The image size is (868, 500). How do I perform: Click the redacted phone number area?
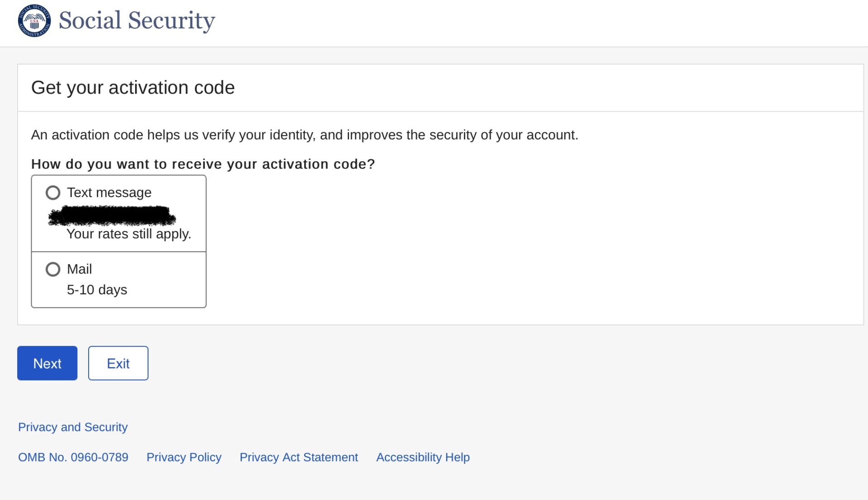click(x=111, y=216)
